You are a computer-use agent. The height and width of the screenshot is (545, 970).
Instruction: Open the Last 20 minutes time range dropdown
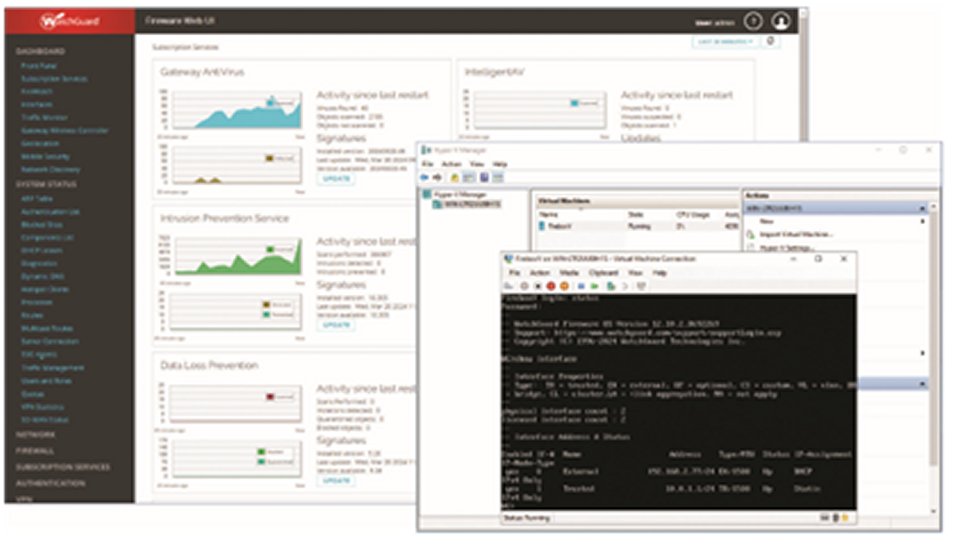click(x=726, y=41)
